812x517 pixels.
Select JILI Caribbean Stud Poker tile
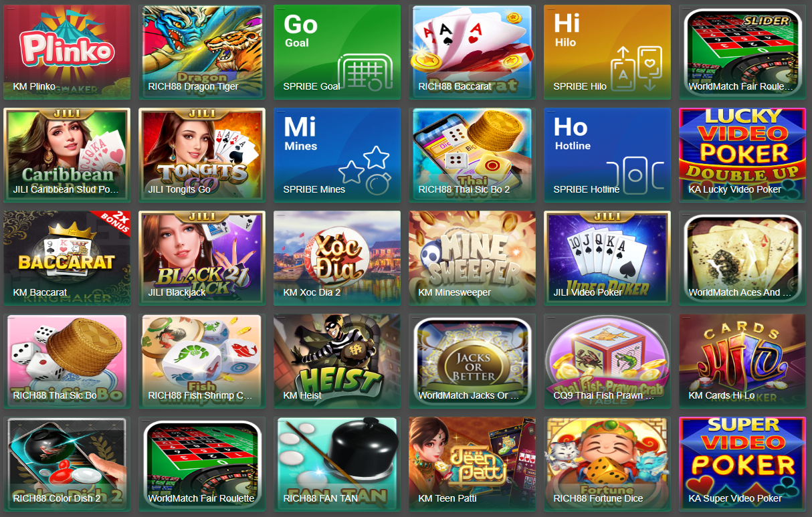pyautogui.click(x=66, y=155)
